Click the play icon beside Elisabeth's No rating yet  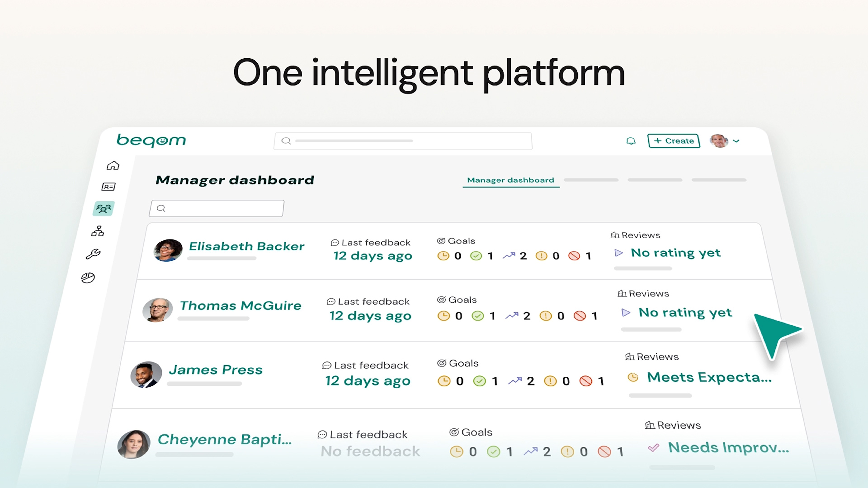click(x=619, y=253)
